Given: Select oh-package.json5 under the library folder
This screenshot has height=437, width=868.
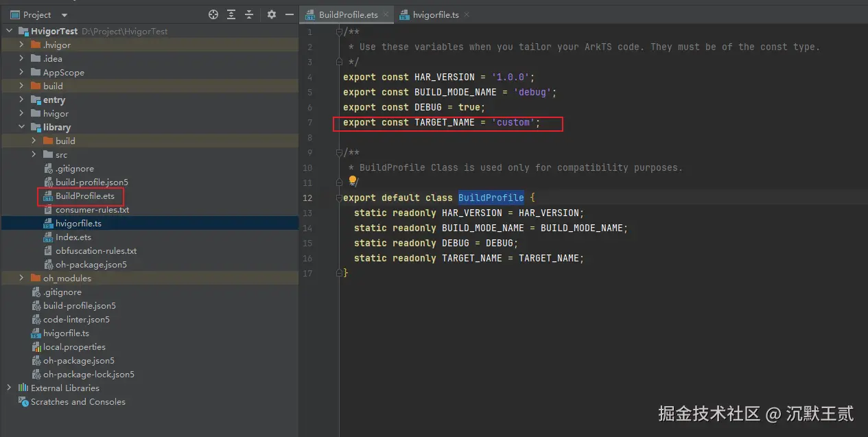Looking at the screenshot, I should (91, 265).
